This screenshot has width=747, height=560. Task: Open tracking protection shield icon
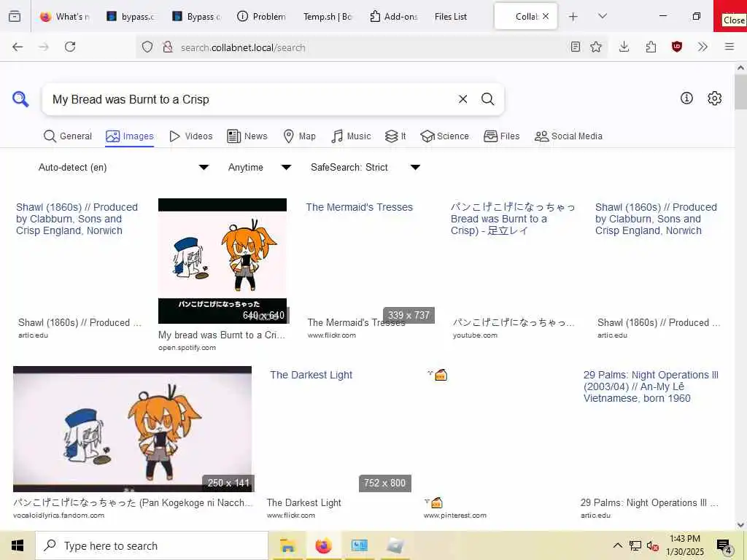(x=147, y=47)
